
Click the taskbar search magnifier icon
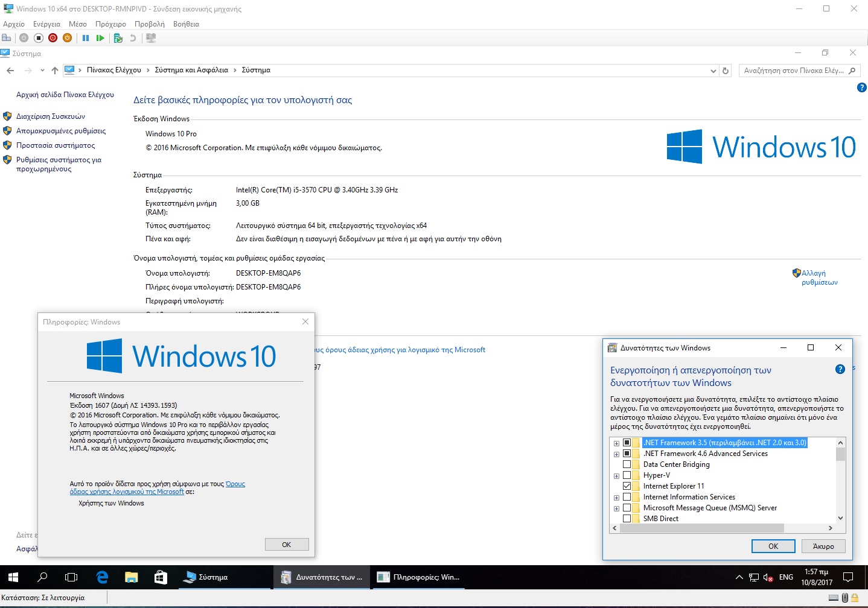pos(42,577)
